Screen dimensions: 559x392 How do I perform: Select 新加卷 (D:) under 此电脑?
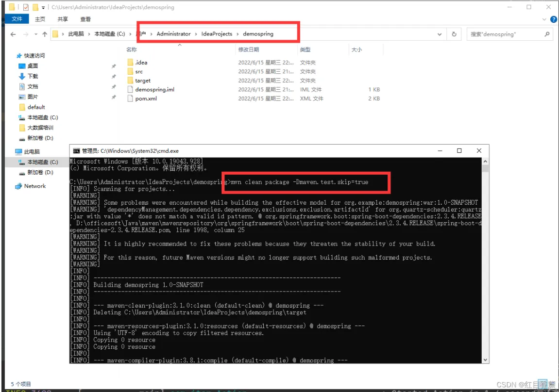pyautogui.click(x=40, y=172)
